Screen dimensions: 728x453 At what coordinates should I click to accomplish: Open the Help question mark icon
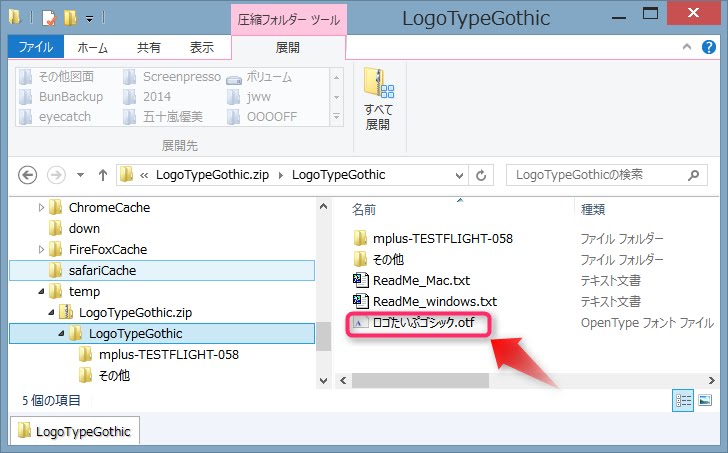(708, 47)
